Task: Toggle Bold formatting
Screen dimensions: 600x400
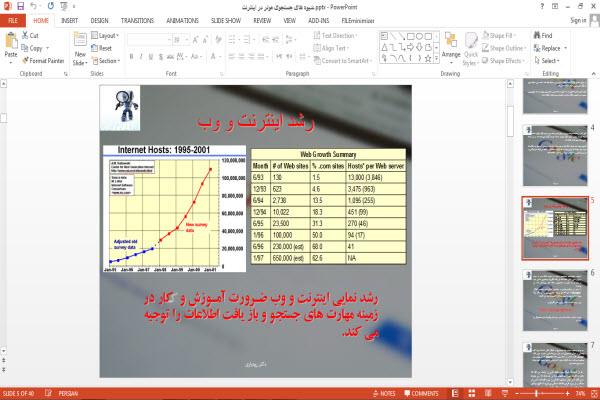Action: pos(131,57)
